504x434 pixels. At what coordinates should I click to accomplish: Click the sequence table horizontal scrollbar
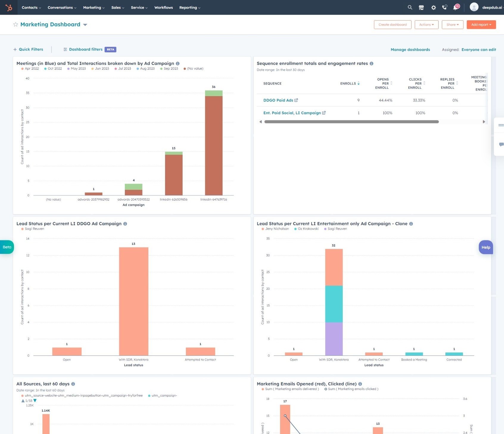pyautogui.click(x=351, y=122)
